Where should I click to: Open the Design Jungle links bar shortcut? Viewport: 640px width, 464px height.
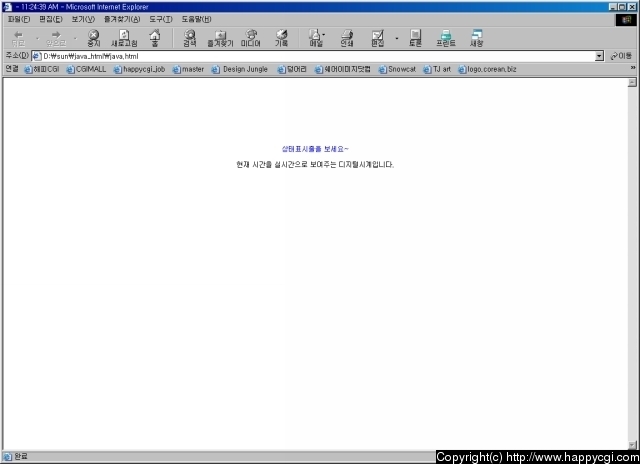(x=240, y=69)
